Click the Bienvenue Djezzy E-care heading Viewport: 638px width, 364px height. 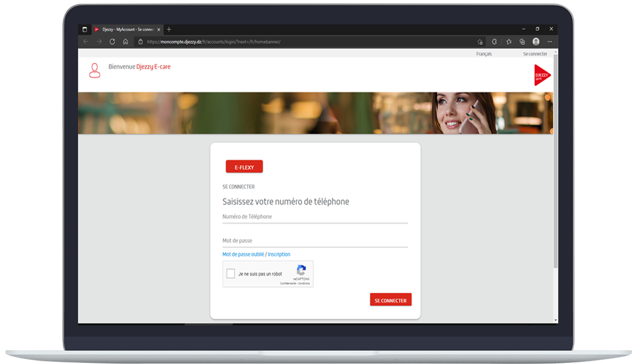coord(140,67)
